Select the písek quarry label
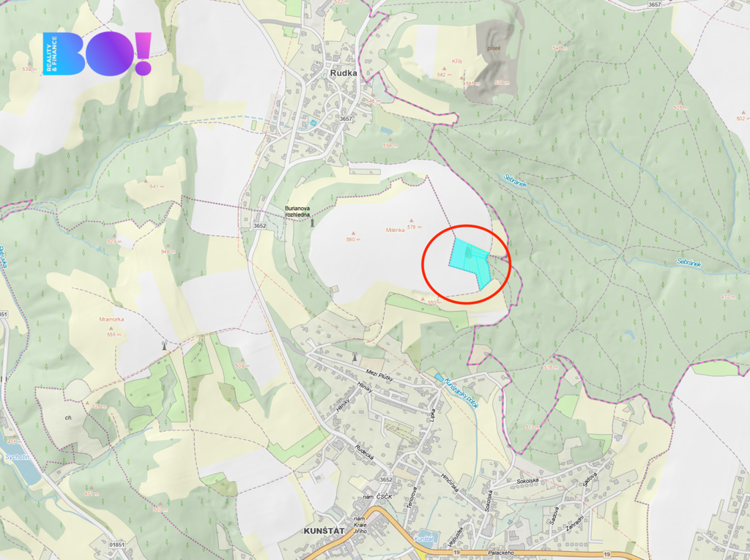The width and height of the screenshot is (750, 560). 494,48
